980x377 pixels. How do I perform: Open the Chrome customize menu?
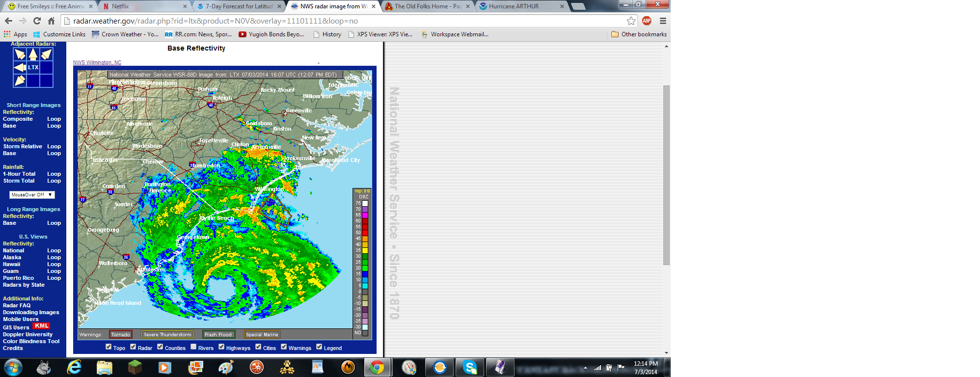[x=663, y=21]
